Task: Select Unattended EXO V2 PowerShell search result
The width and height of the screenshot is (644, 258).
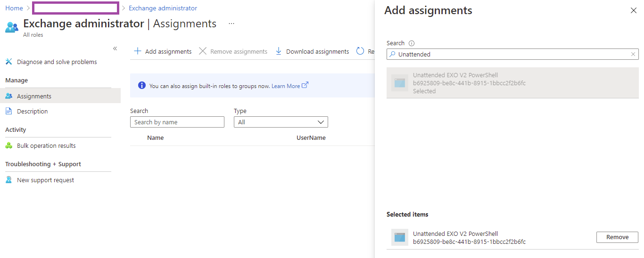Action: 512,83
